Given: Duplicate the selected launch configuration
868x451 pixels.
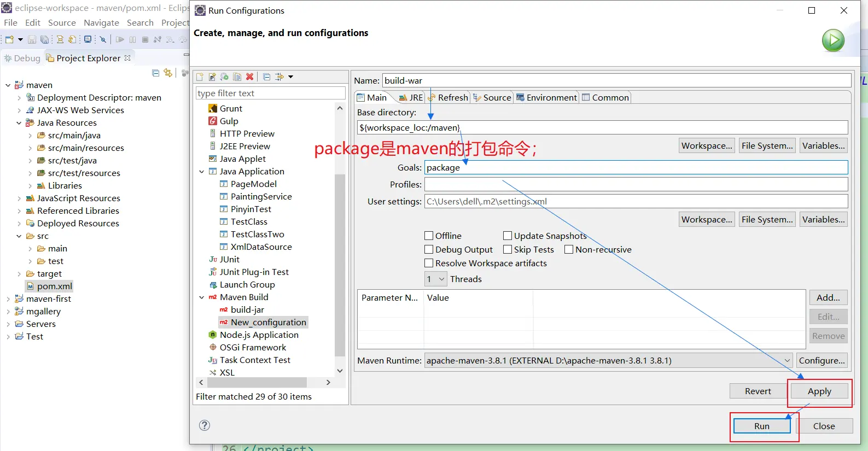Looking at the screenshot, I should coord(237,77).
